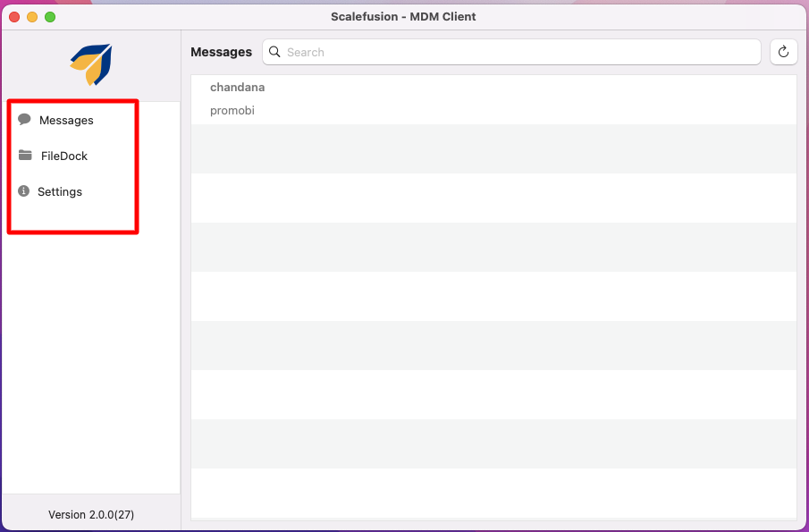Click the Messages heading above the list
Image resolution: width=809 pixels, height=532 pixels.
tap(222, 52)
